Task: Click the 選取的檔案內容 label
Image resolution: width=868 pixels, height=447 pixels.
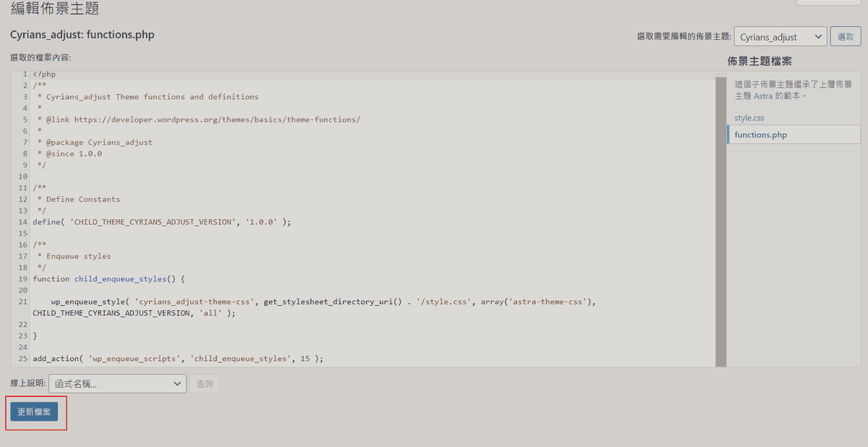Action: pyautogui.click(x=41, y=58)
